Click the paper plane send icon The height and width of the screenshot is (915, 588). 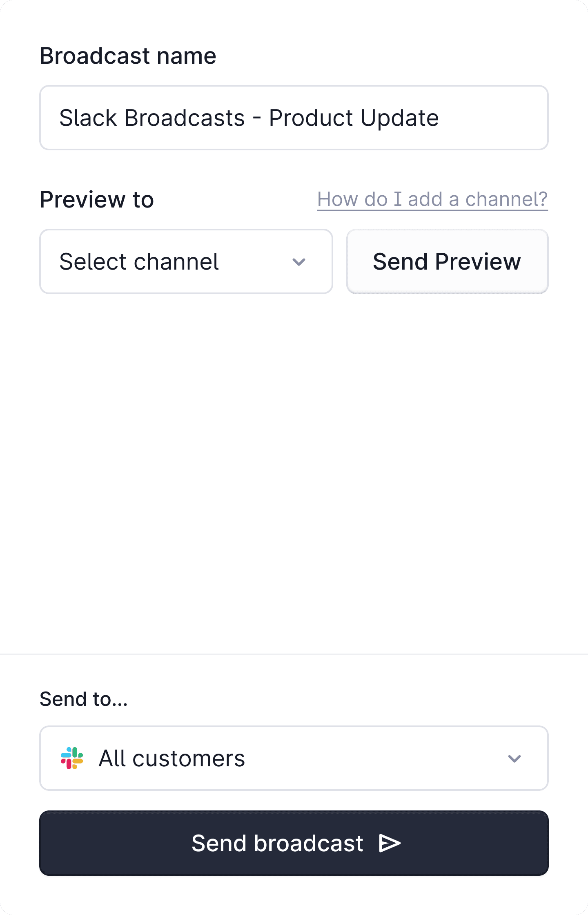390,844
